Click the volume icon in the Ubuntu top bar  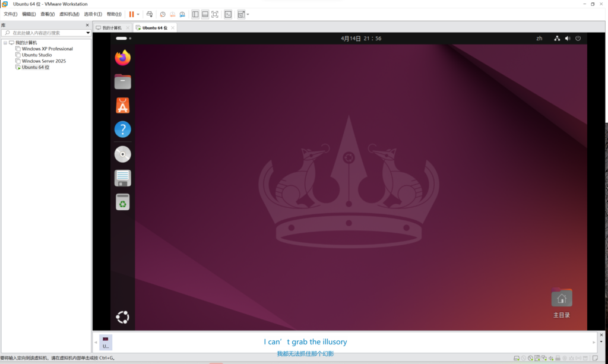[x=568, y=39]
